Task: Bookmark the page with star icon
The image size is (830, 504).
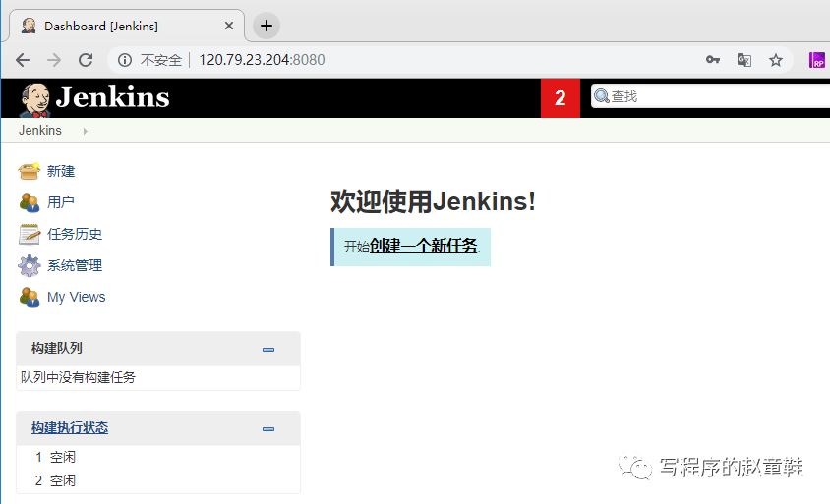Action: (x=776, y=60)
